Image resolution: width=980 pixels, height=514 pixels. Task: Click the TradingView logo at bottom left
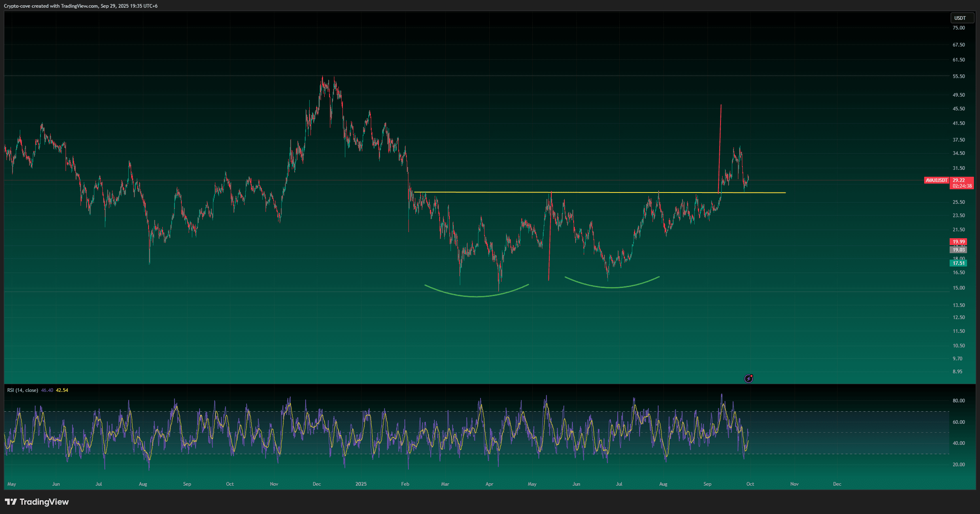(x=37, y=502)
